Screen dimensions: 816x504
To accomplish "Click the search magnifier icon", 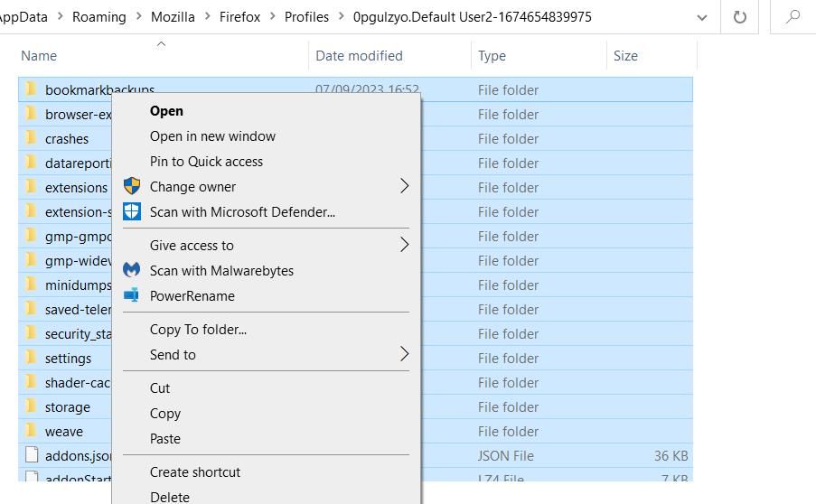I will (793, 16).
